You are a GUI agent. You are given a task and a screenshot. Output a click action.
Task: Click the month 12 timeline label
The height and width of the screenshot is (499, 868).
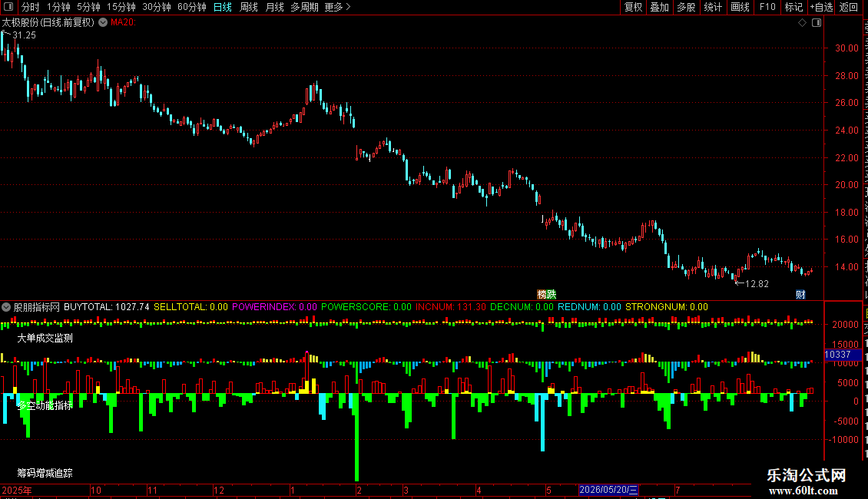click(x=219, y=490)
